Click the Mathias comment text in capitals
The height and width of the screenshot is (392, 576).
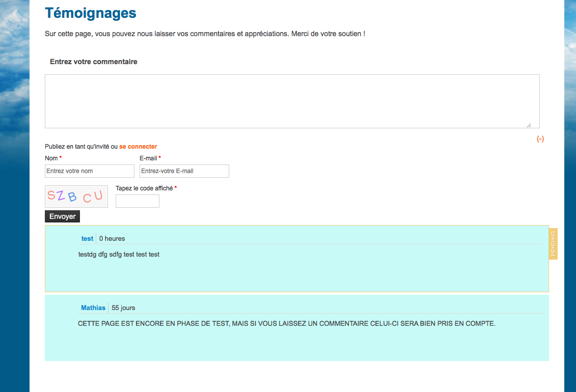point(287,323)
